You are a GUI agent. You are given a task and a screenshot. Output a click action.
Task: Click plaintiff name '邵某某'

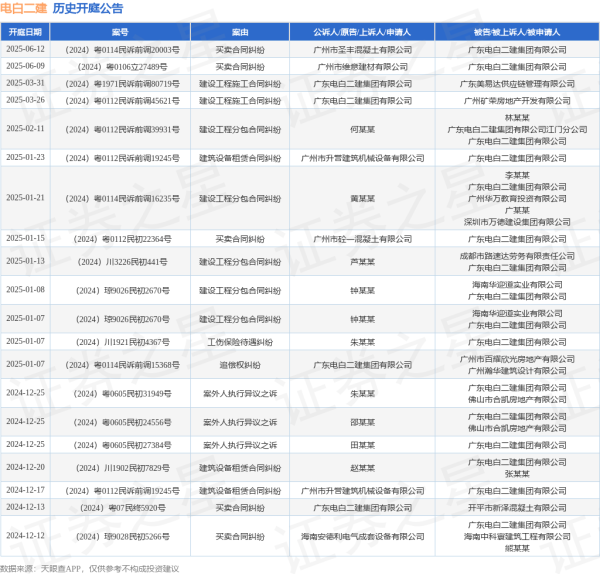[x=362, y=422]
